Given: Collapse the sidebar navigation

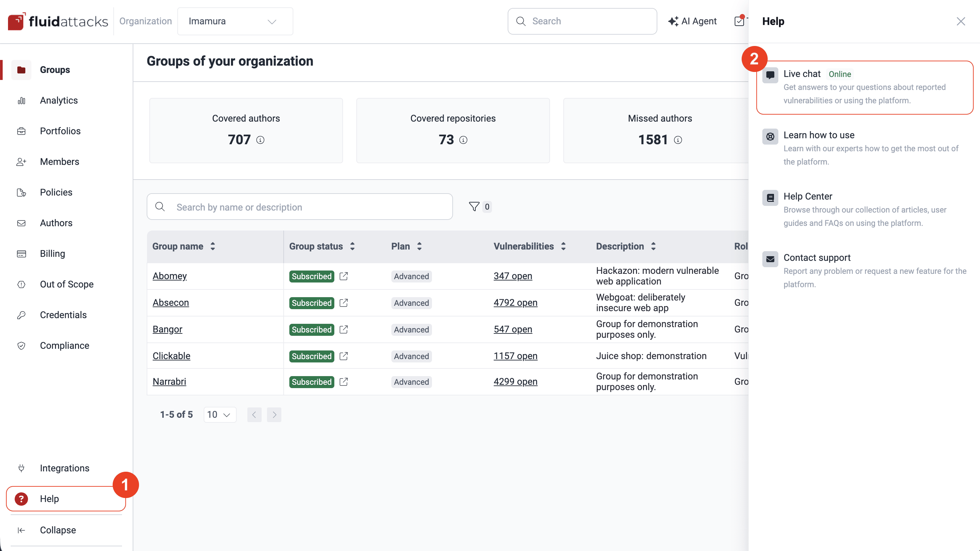Looking at the screenshot, I should (x=57, y=530).
